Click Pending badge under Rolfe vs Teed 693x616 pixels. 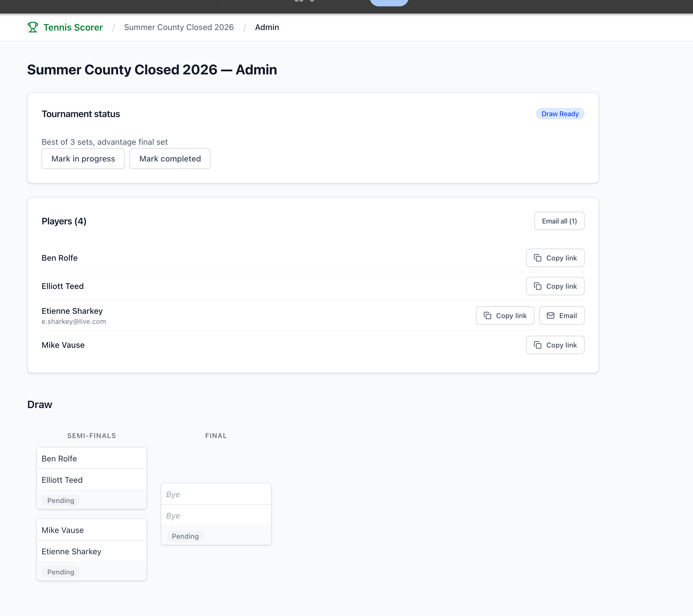point(61,500)
